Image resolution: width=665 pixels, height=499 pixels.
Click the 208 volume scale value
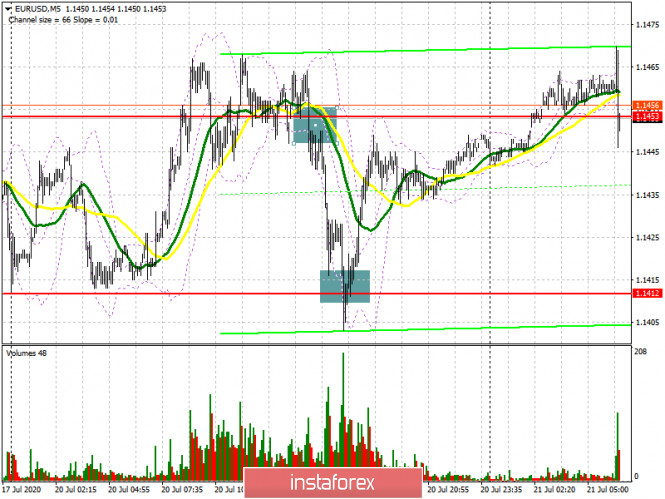[x=641, y=351]
